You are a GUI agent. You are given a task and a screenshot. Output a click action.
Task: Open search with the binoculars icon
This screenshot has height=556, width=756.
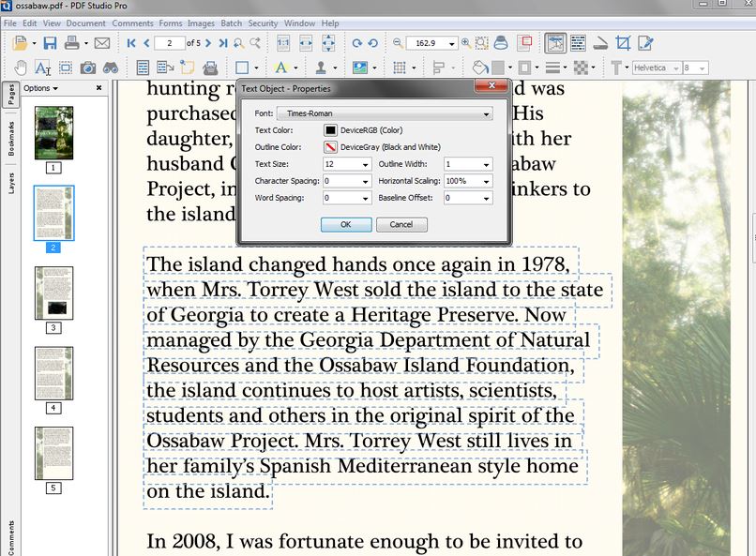point(112,67)
